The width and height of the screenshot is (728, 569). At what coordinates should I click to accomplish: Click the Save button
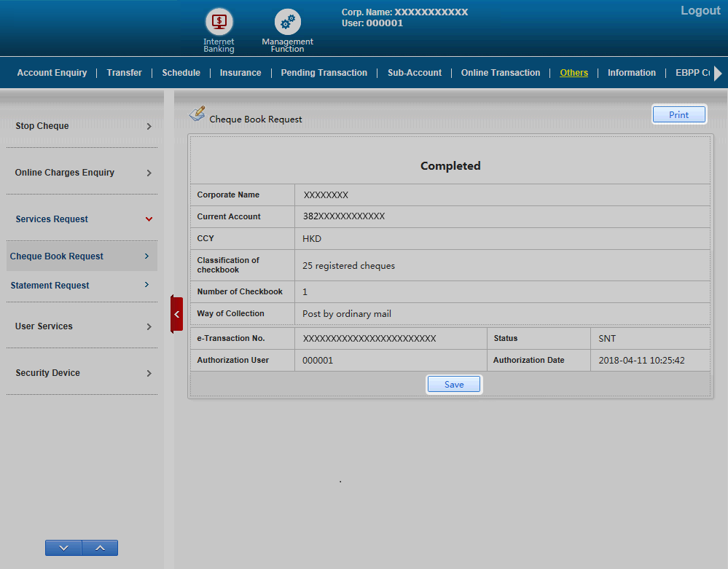pyautogui.click(x=453, y=385)
